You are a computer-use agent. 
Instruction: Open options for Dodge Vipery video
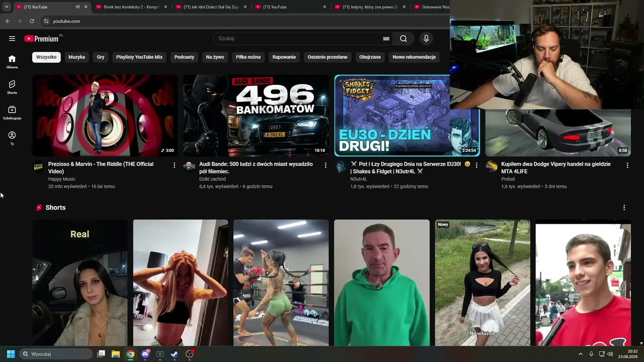[627, 165]
